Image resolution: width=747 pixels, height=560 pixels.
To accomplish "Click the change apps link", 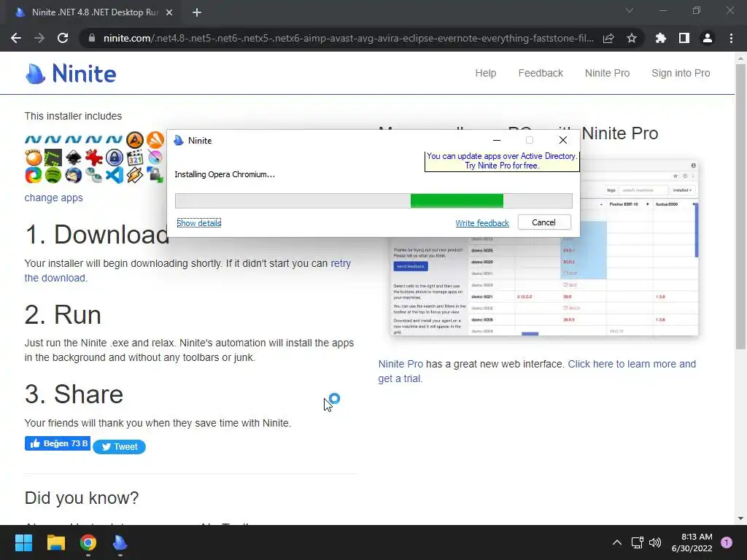I will [x=54, y=198].
